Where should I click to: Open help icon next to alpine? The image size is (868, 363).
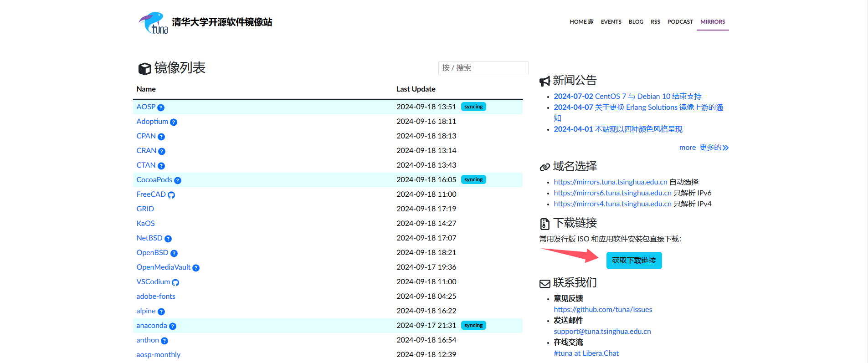161,312
